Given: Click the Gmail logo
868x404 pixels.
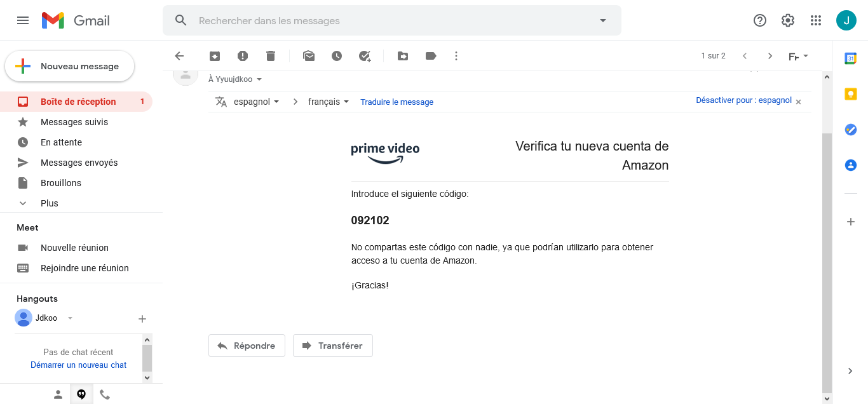Looking at the screenshot, I should click(x=76, y=20).
